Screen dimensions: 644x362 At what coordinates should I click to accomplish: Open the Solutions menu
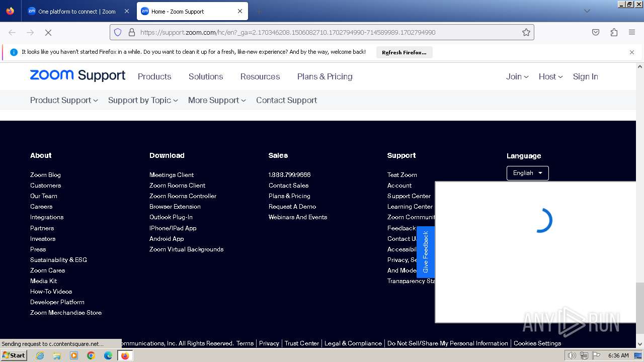206,76
